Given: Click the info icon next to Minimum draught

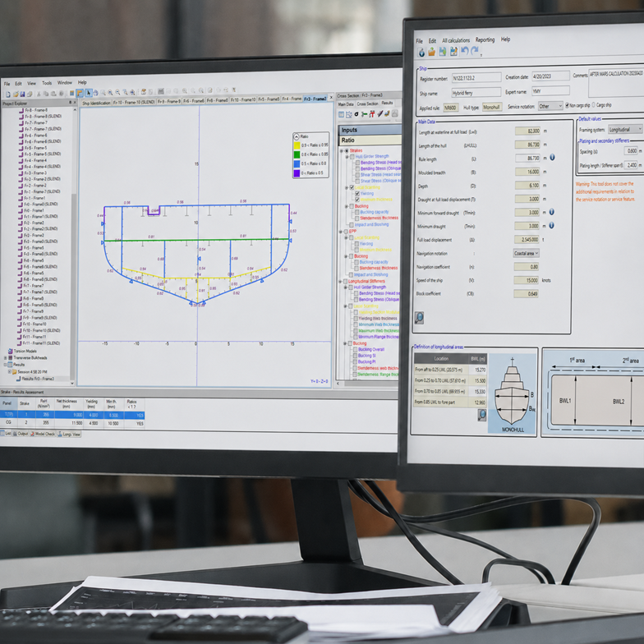Looking at the screenshot, I should pyautogui.click(x=552, y=225).
